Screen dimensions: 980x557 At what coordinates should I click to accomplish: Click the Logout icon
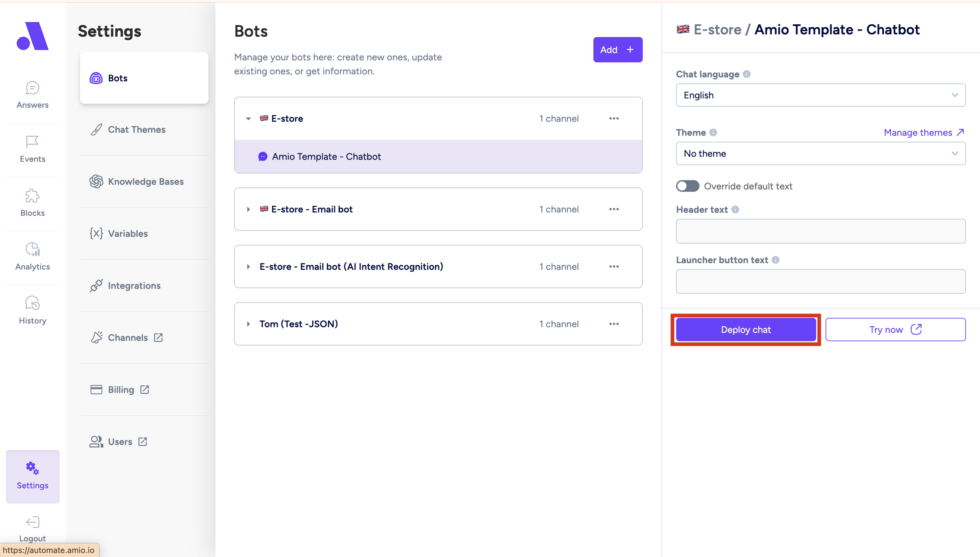coord(32,522)
